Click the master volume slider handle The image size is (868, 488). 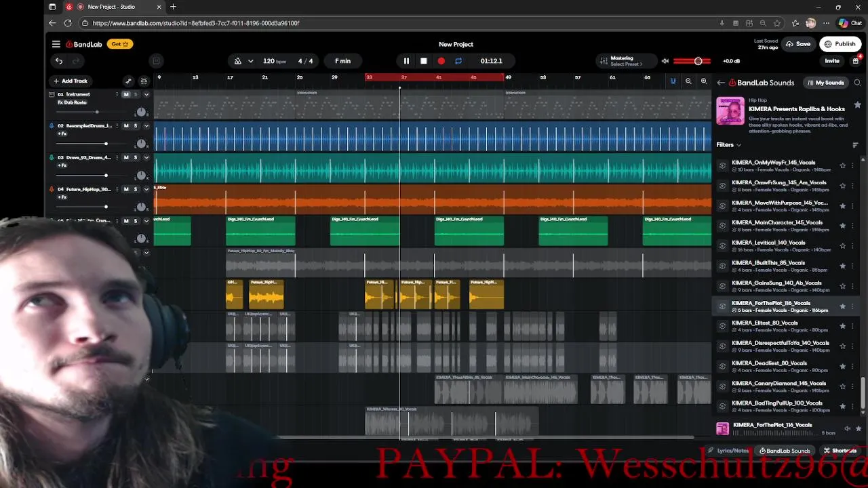[x=698, y=61]
